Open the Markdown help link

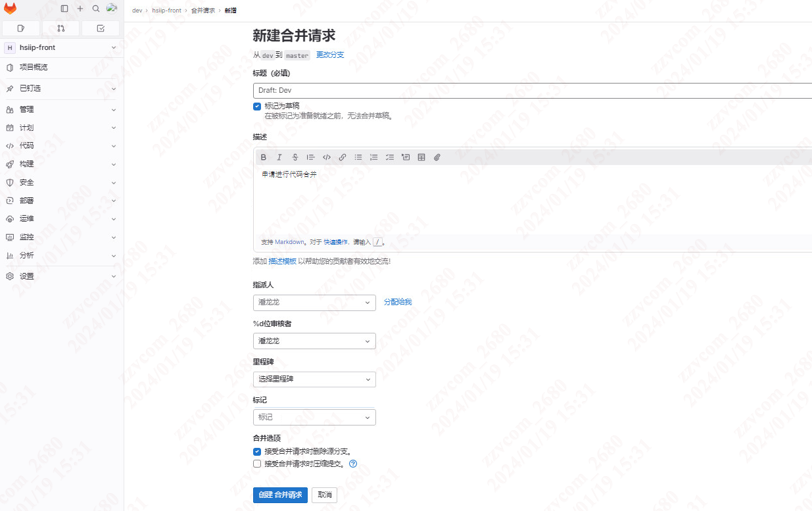click(290, 242)
